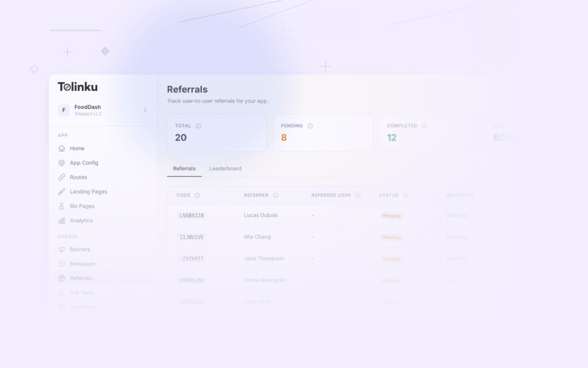Open A/B Tests from the sidebar icon
The width and height of the screenshot is (588, 368).
[x=61, y=292]
